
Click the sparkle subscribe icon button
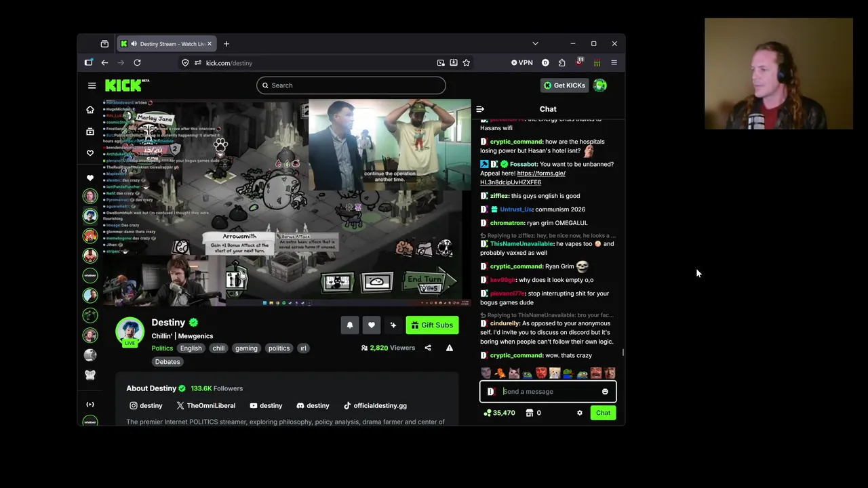[393, 325]
